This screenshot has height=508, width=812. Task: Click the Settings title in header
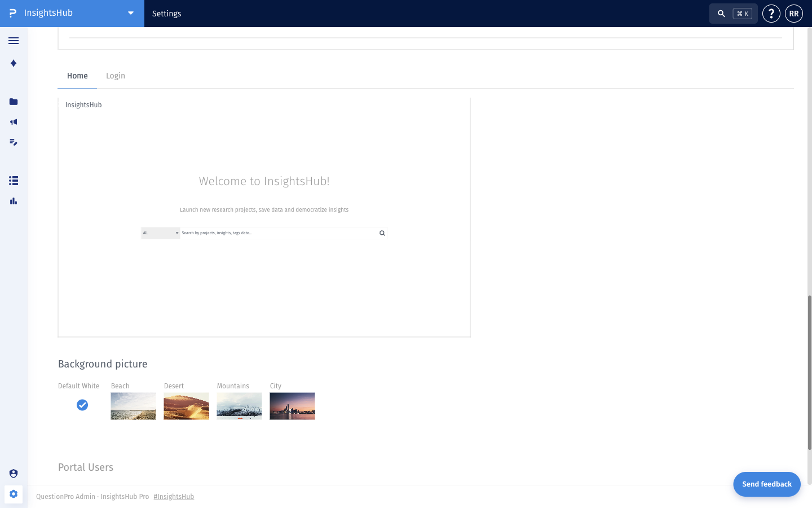click(x=167, y=14)
